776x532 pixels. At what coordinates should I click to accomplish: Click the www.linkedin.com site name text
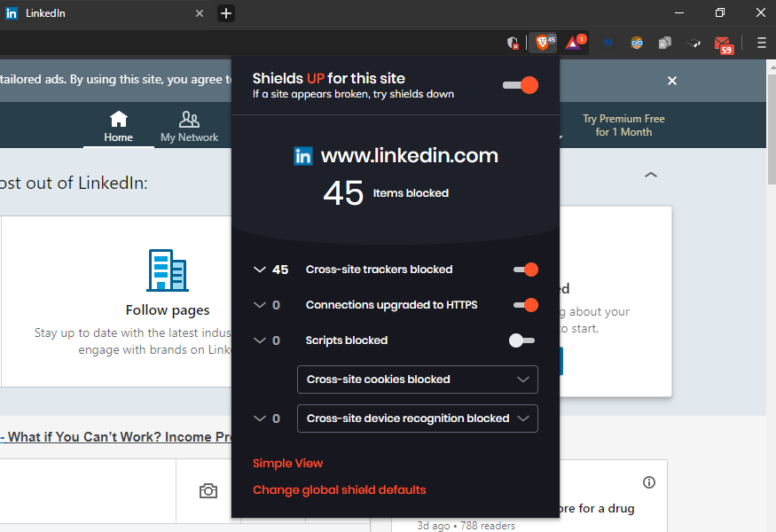[x=409, y=156]
